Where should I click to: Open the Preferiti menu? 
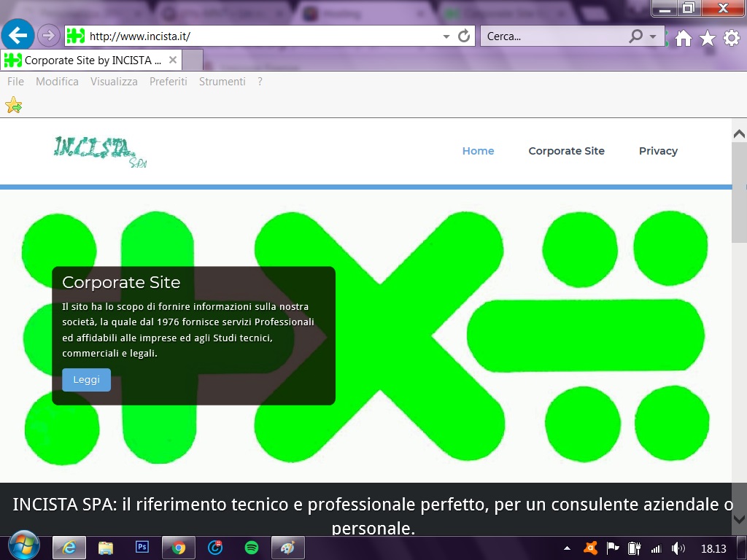pos(169,82)
